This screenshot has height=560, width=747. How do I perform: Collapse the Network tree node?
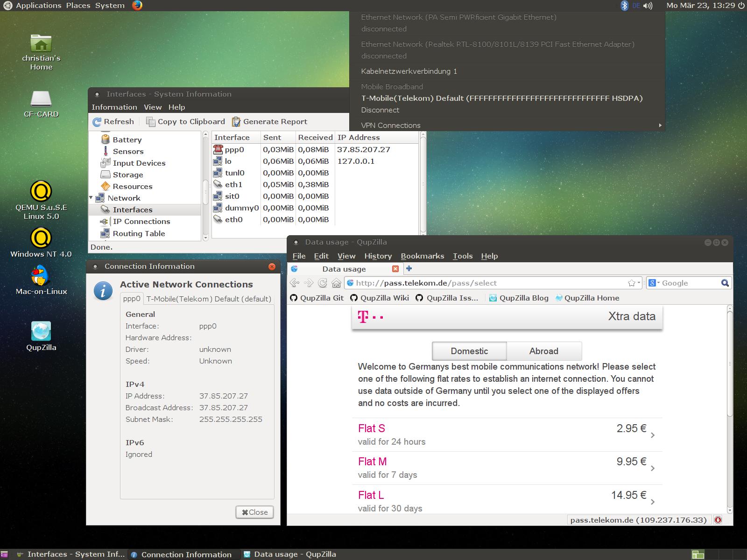point(91,198)
